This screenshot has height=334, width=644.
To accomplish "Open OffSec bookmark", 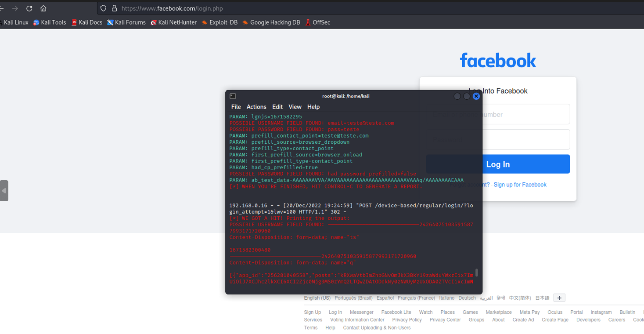I will point(318,22).
